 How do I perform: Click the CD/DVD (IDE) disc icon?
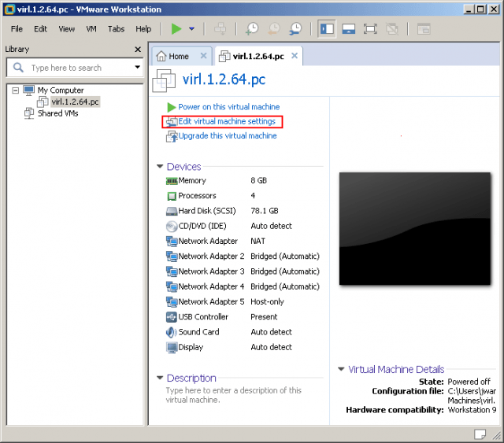pyautogui.click(x=172, y=226)
